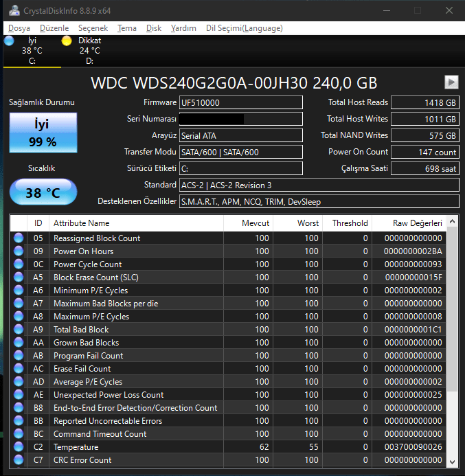Open the Seçenek menu
Image resolution: width=465 pixels, height=476 pixels.
point(93,28)
